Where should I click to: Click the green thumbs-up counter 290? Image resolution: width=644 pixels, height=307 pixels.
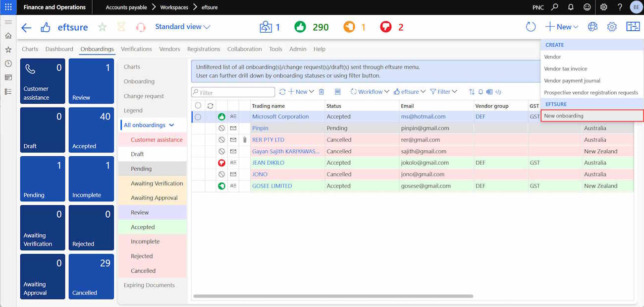[x=311, y=27]
